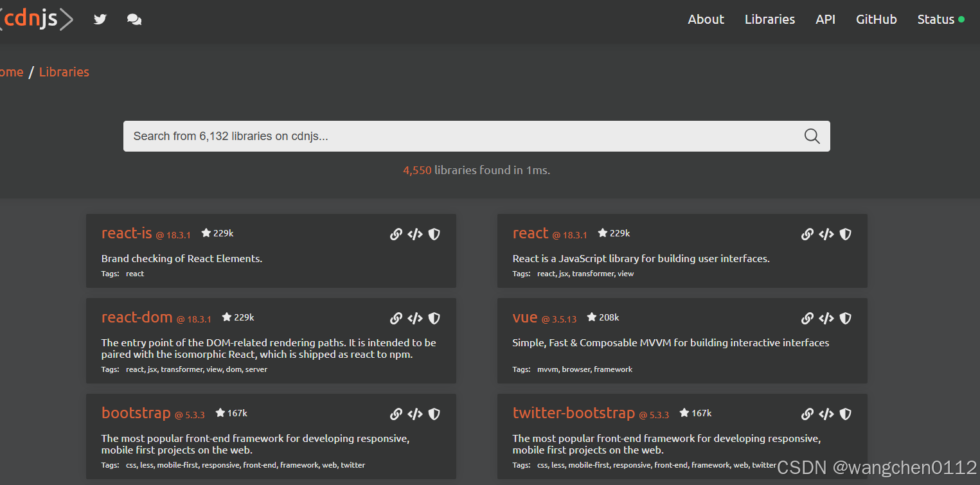Screen dimensions: 980x485
Task: Copy URL link icon for twitter-bootstrap
Action: click(807, 414)
